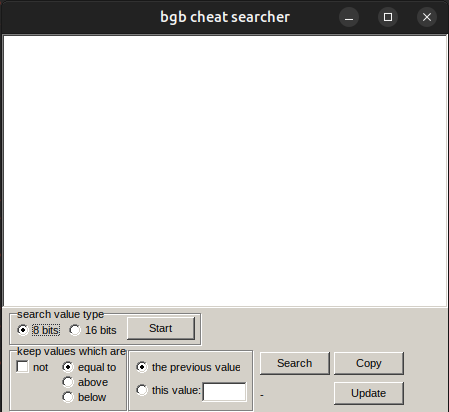Select the 'this value:' radio button

point(142,390)
